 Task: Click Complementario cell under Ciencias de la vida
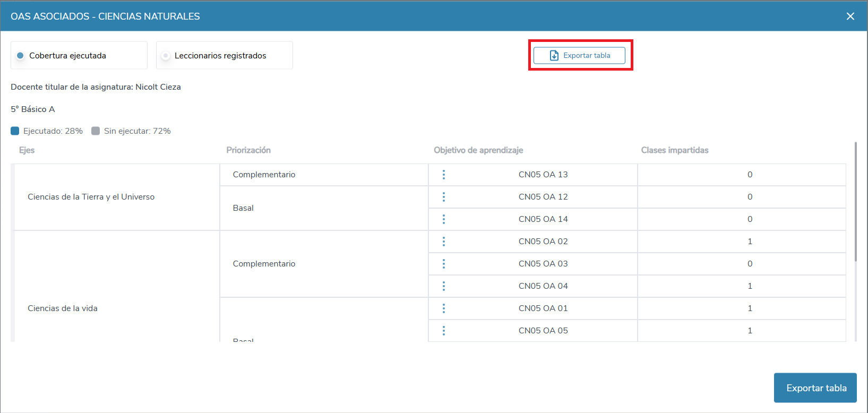[x=324, y=264]
